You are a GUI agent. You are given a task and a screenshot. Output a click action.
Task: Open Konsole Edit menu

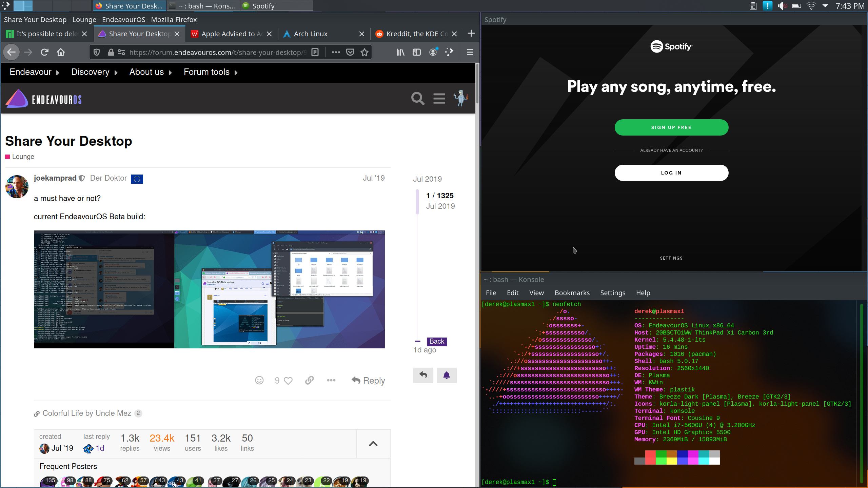pyautogui.click(x=513, y=293)
